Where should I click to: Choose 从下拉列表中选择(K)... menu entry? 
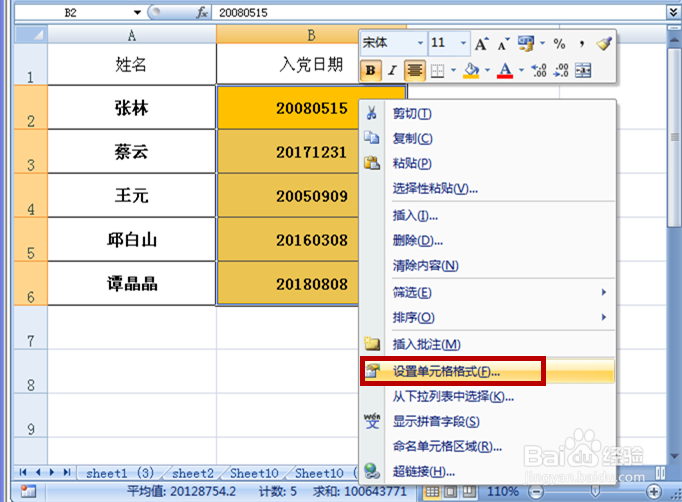click(x=487, y=396)
